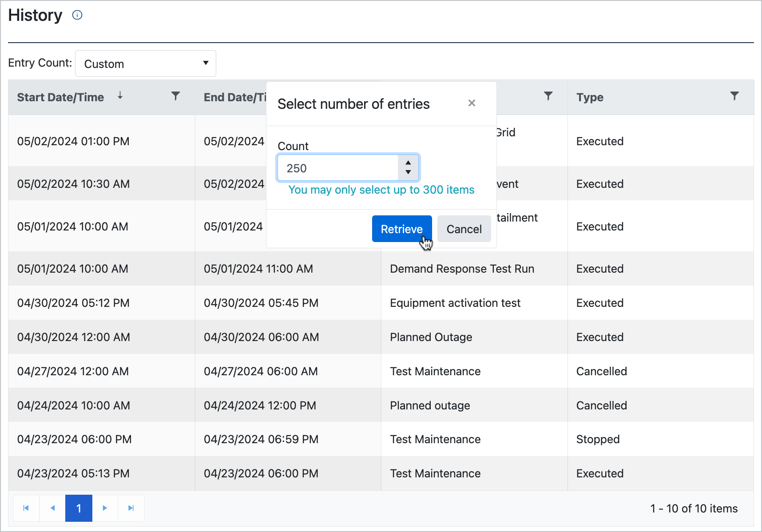Screen dimensions: 762x532
Task: Open the filter for Type column
Action: (734, 96)
